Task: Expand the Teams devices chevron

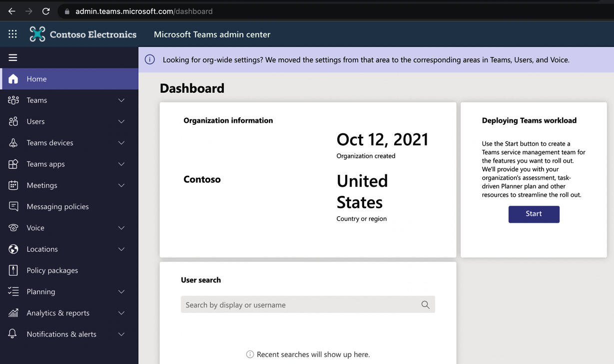Action: point(121,143)
